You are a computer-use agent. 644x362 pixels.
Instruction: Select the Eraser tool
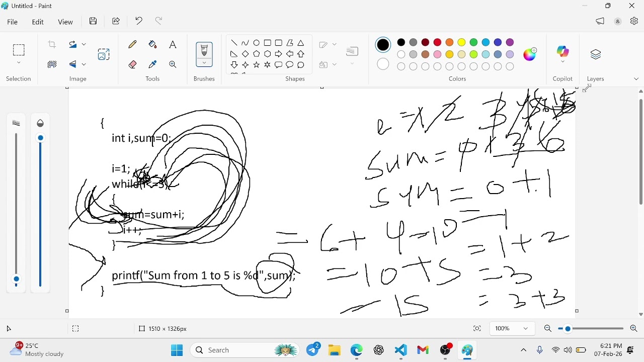click(133, 64)
